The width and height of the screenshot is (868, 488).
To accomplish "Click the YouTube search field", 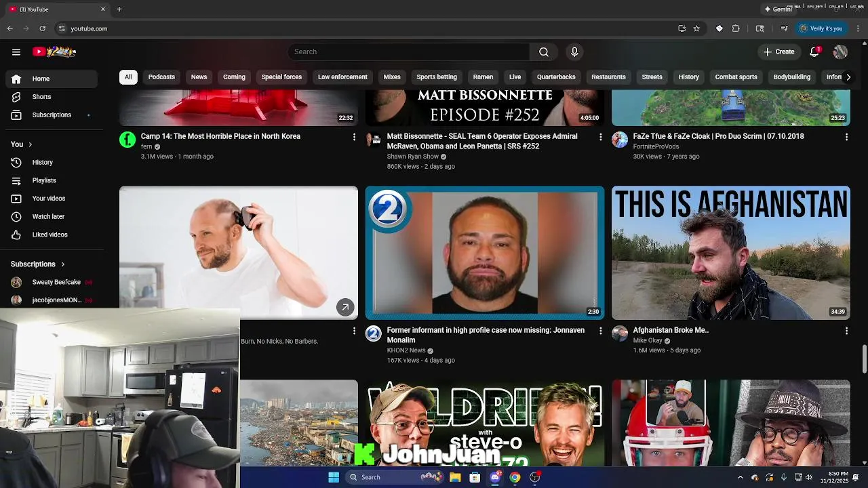I will (408, 52).
